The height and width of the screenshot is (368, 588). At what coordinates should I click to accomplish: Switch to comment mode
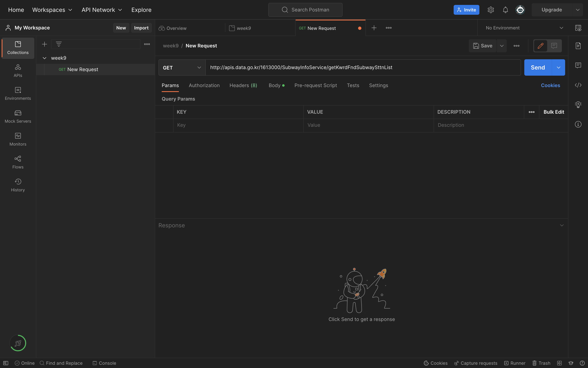click(554, 46)
